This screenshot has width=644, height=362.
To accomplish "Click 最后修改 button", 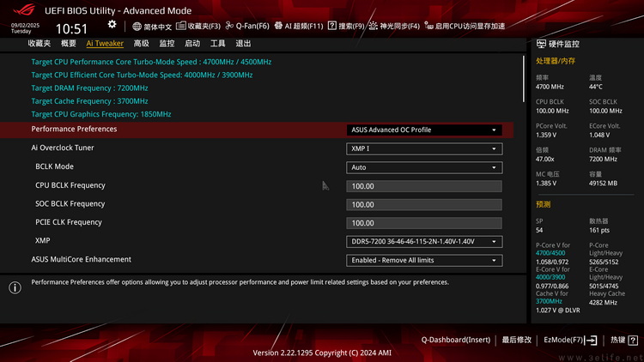I will 517,340.
